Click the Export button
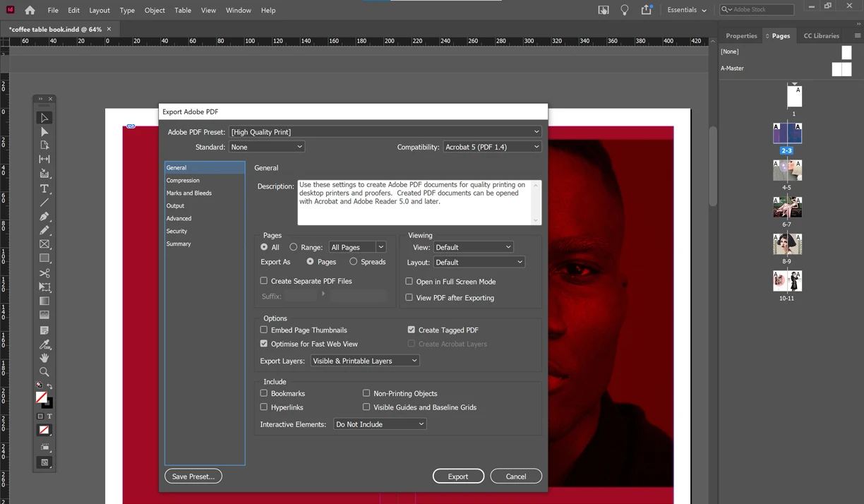Screen dimensions: 864x504 (458, 476)
